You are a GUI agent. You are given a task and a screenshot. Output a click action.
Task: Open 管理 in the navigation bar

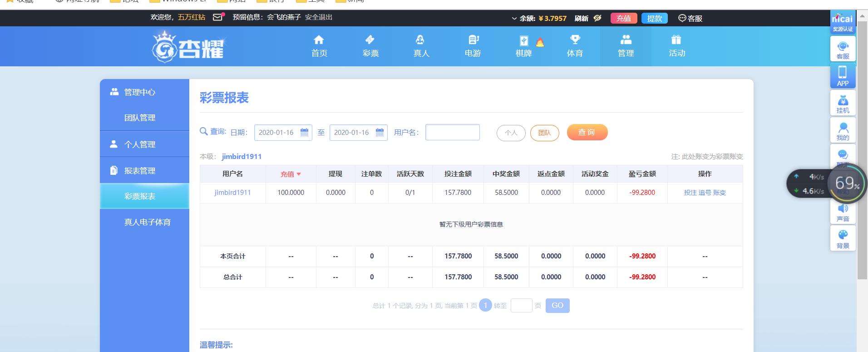tap(626, 46)
